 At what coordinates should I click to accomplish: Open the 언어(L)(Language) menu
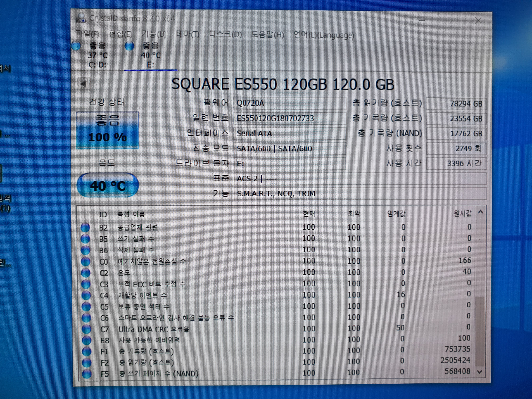tap(324, 35)
